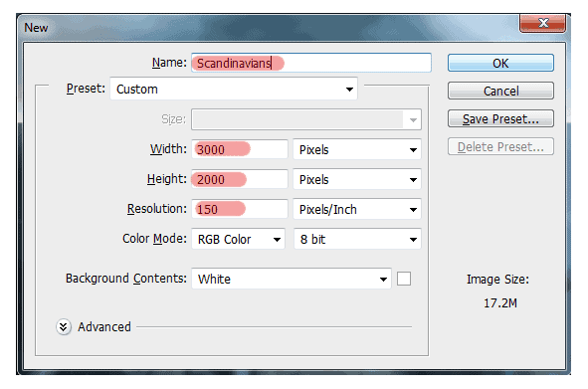Viewport: 588px width, 389px height.
Task: Open the Preset dropdown showing Custom
Action: click(234, 89)
